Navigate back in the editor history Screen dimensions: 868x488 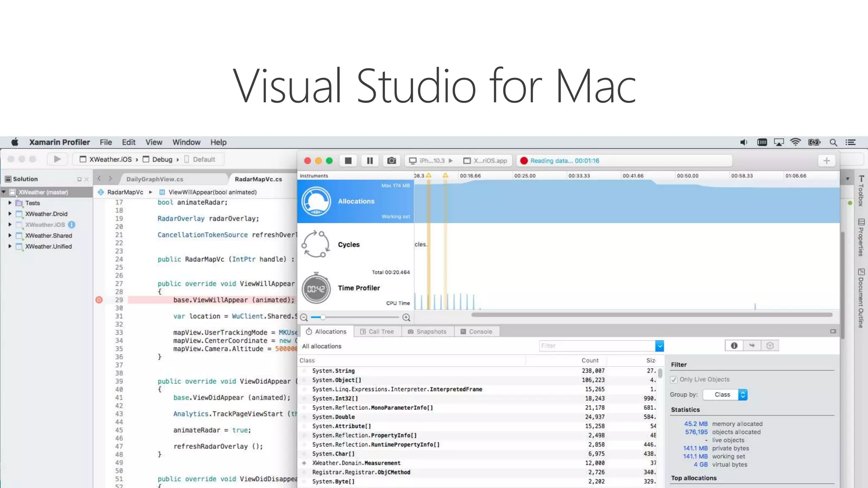pos(99,179)
